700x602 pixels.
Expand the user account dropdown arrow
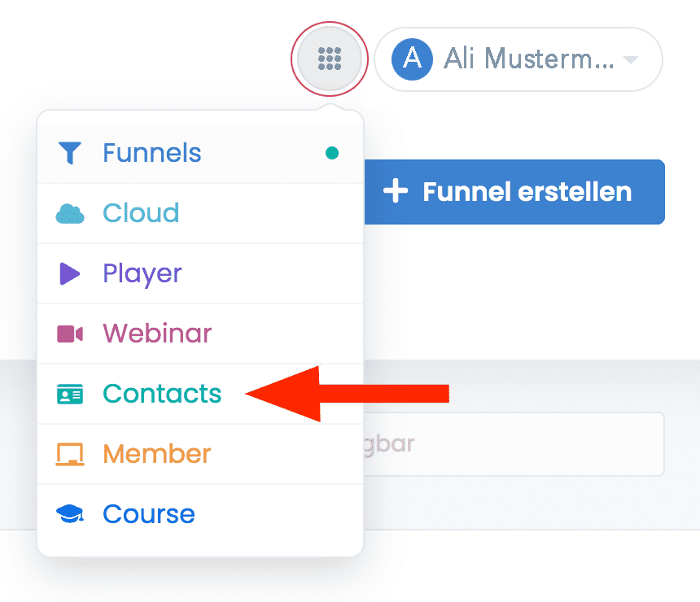(x=629, y=59)
